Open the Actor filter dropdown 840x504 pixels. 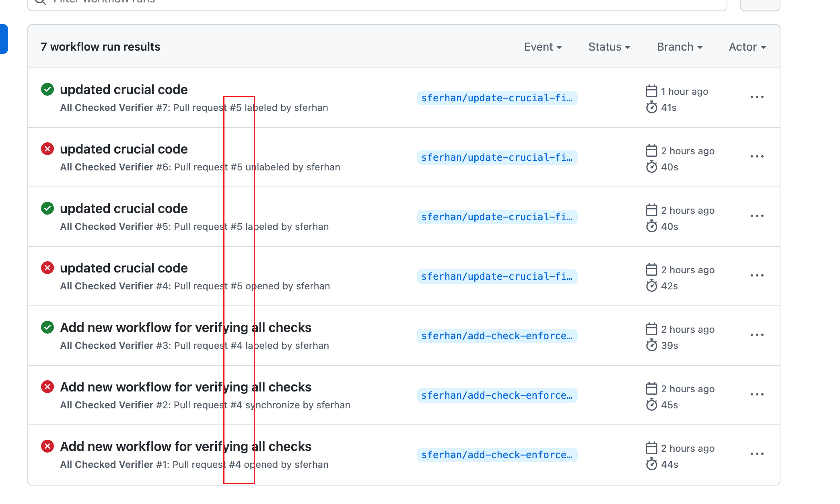[747, 47]
